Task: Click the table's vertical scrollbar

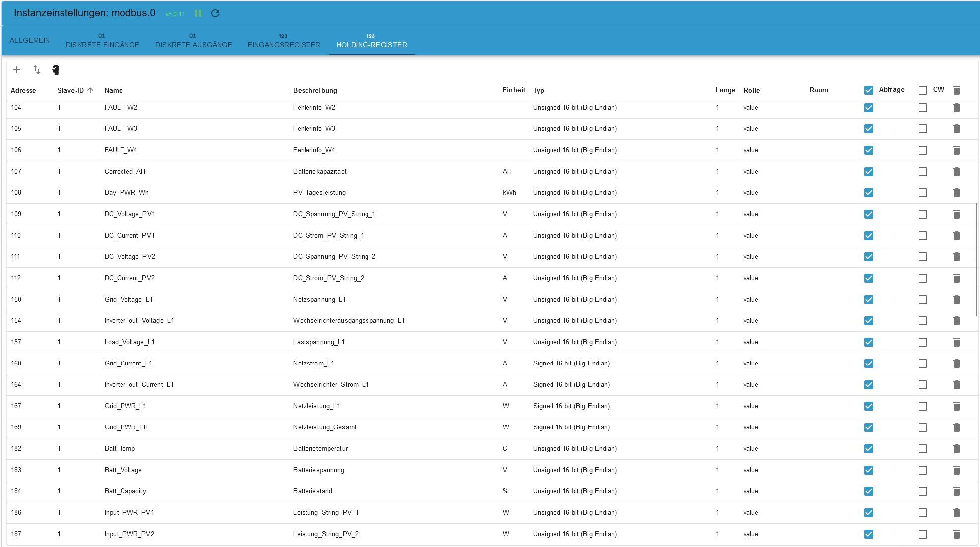Action: [976, 259]
